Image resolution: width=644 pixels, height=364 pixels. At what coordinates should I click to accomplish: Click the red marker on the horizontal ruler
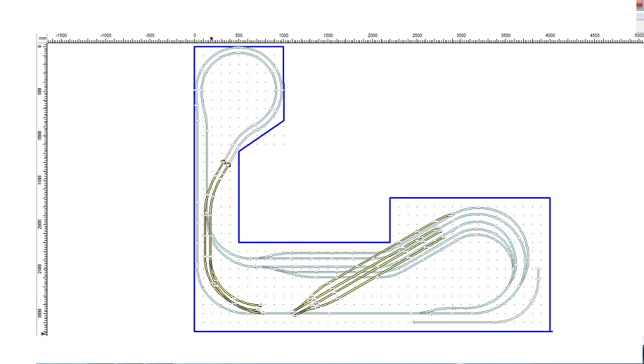[211, 40]
